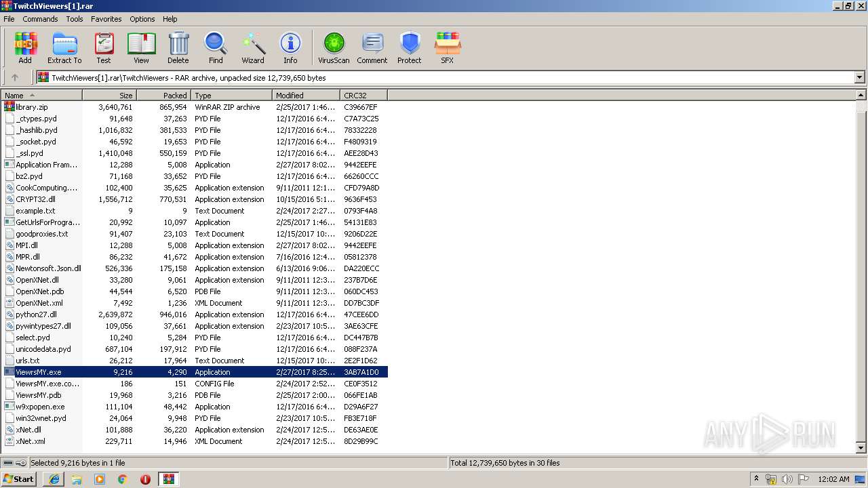
Task: Open the Commands menu
Action: tap(40, 19)
